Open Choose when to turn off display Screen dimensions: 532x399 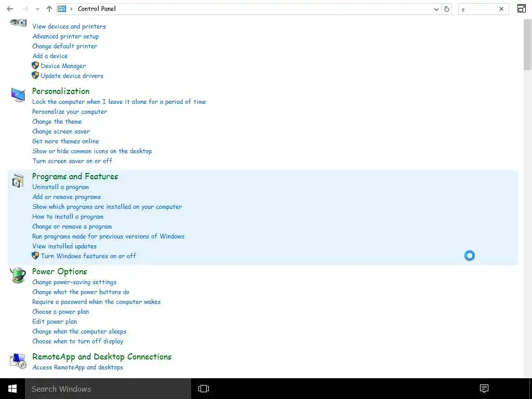(x=78, y=341)
